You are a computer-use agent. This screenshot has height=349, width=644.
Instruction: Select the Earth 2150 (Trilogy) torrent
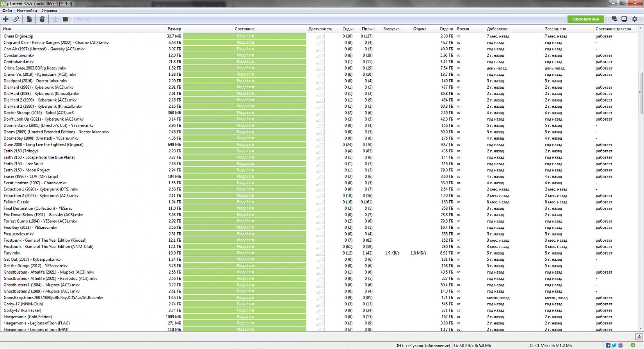[x=21, y=151]
